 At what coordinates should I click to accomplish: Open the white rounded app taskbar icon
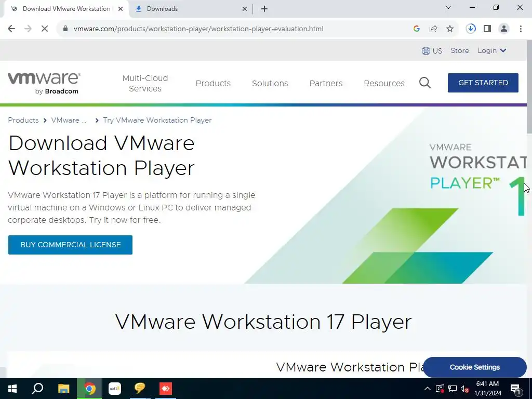point(115,389)
